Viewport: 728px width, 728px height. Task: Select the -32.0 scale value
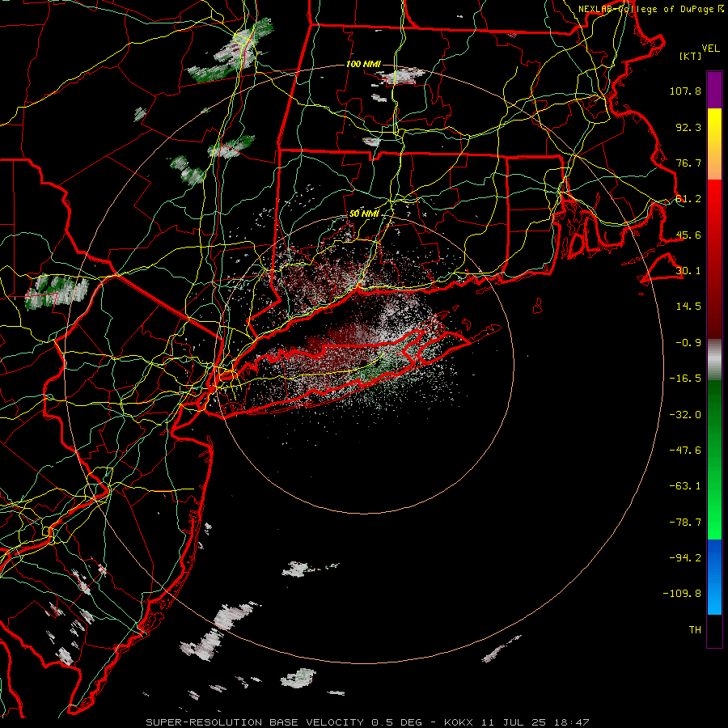coord(685,415)
